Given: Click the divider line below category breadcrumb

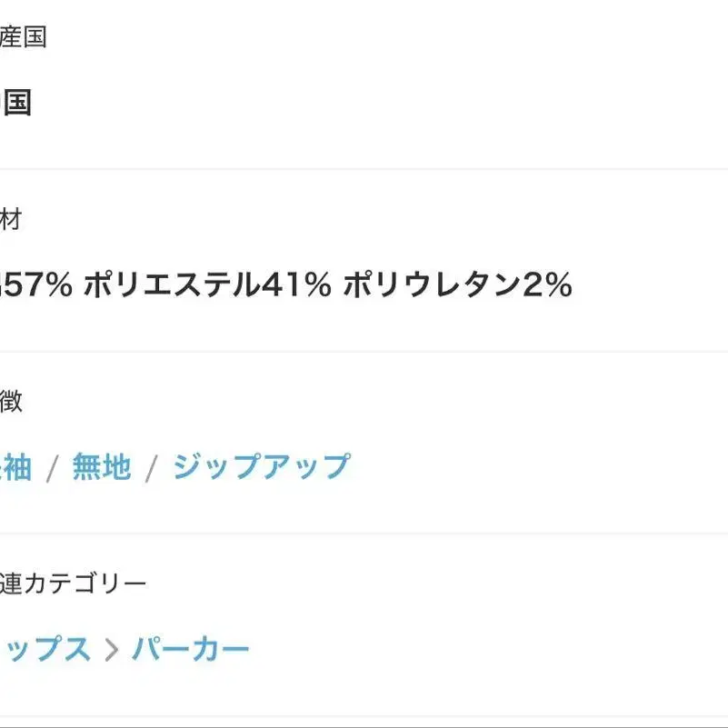Looking at the screenshot, I should 364,715.
